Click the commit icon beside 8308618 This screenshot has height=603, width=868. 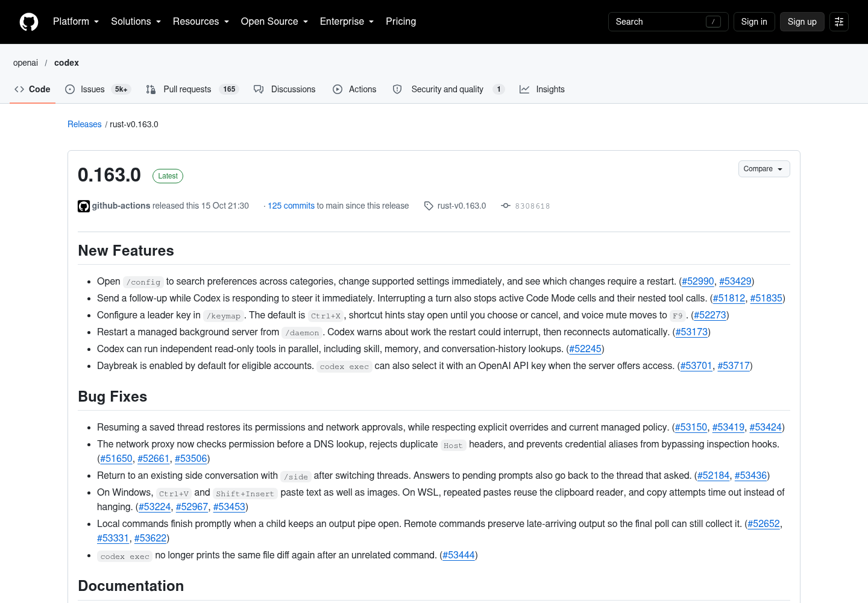tap(506, 206)
